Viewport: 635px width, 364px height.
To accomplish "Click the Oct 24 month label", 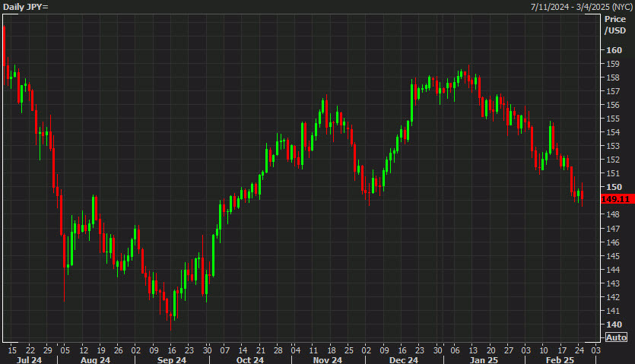I will click(x=250, y=360).
